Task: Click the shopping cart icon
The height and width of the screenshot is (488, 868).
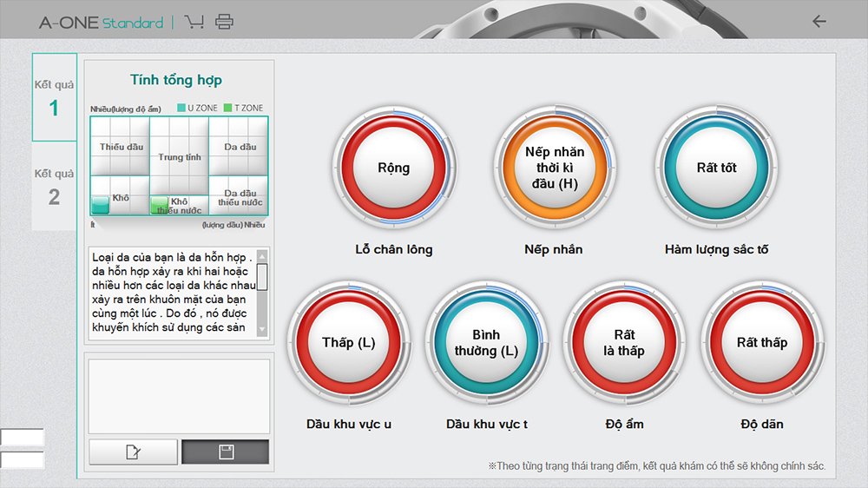Action: [194, 22]
